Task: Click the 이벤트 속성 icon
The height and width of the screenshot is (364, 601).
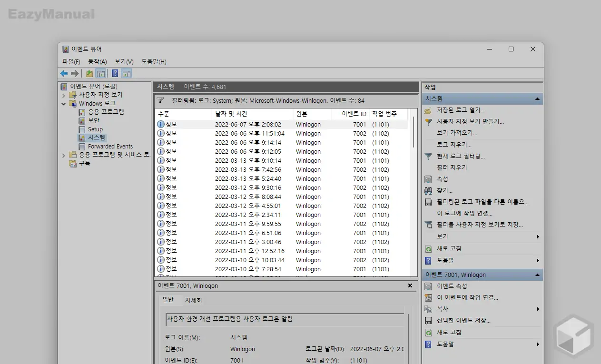Action: (428, 286)
